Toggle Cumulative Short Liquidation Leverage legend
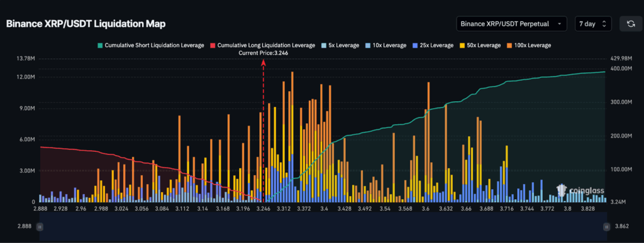 tap(150, 45)
